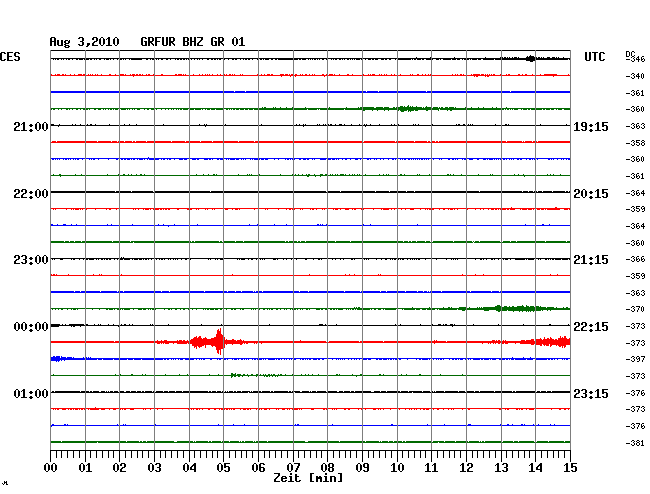Click the 'CES' column header
650x494 pixels.
(x=10, y=57)
